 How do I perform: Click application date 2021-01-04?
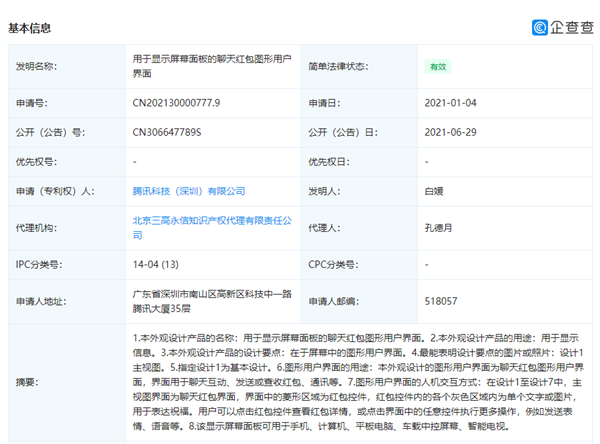coord(450,103)
